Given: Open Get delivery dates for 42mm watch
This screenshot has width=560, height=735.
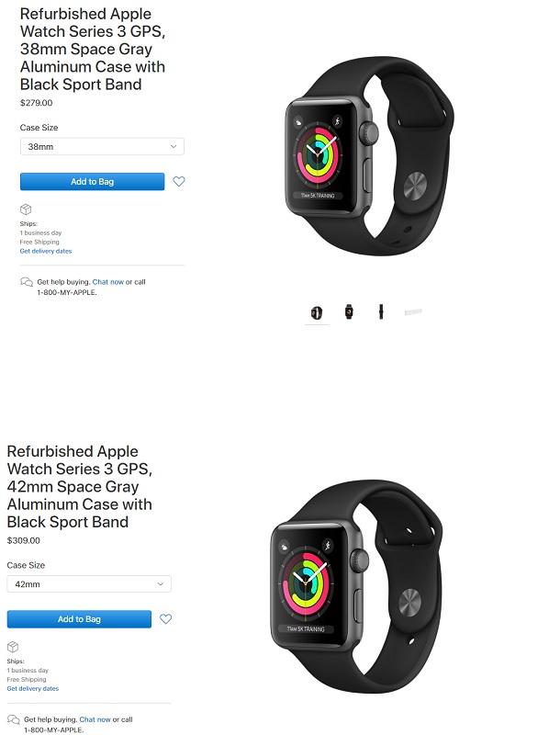Looking at the screenshot, I should 33,688.
